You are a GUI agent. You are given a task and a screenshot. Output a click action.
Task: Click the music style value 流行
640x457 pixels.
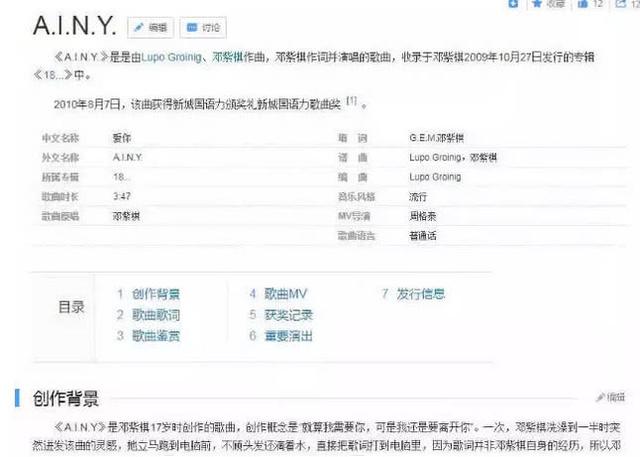[418, 197]
